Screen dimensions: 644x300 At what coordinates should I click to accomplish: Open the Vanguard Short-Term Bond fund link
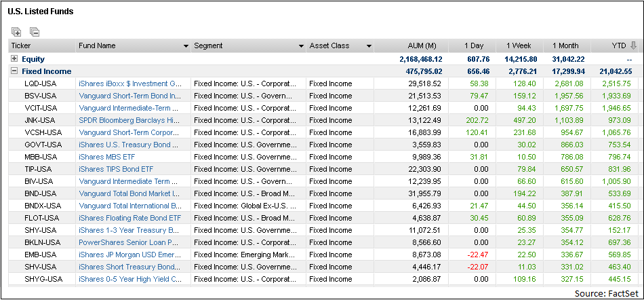point(129,96)
